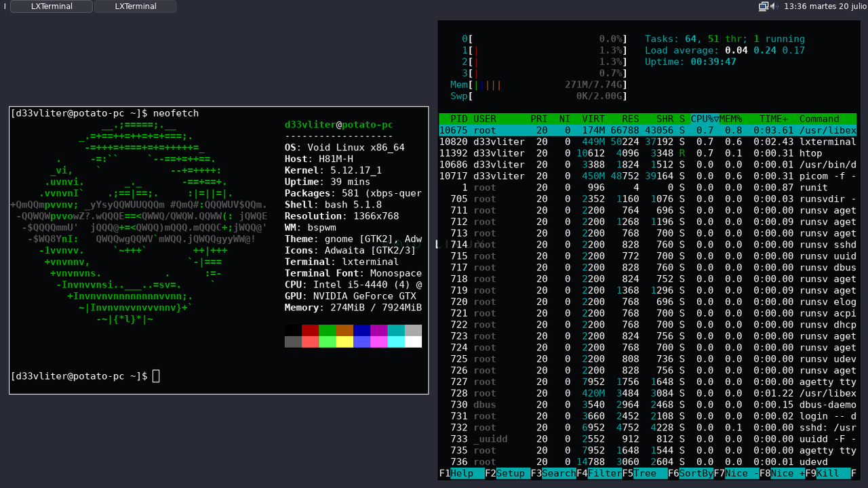
Task: Click the Command column header in htop
Action: (819, 119)
